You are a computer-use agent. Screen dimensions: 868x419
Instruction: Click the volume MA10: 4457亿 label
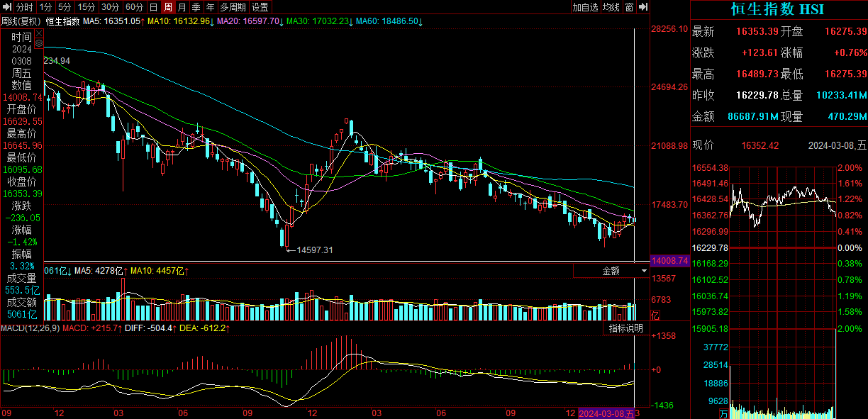[x=159, y=270]
